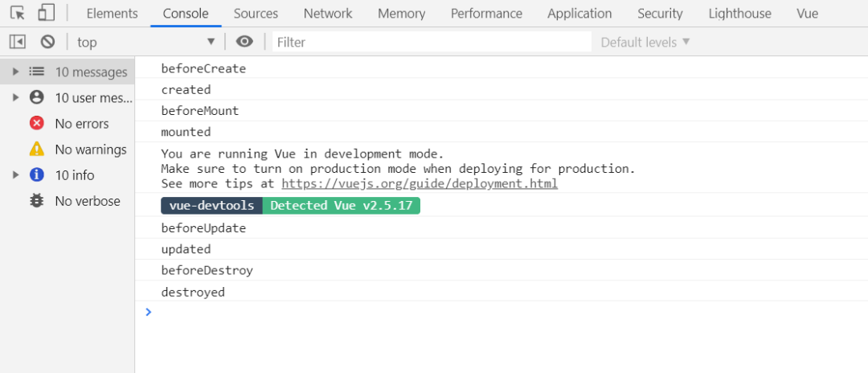Switch to the Memory tab
The width and height of the screenshot is (868, 373).
(x=402, y=14)
